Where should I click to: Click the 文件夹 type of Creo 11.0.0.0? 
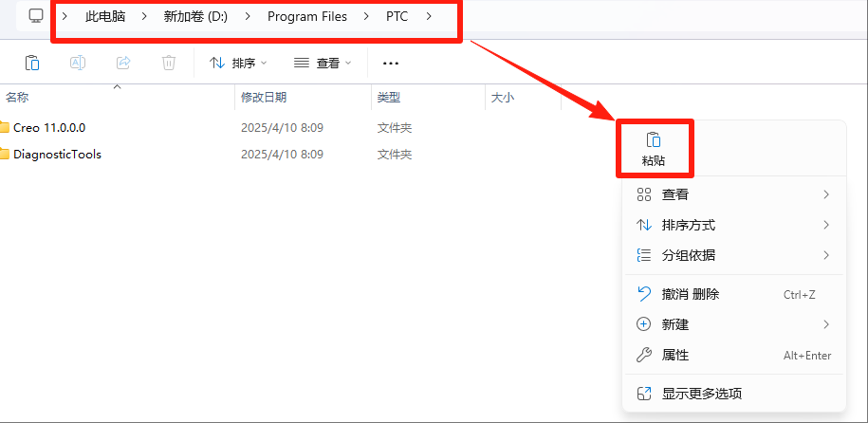394,128
